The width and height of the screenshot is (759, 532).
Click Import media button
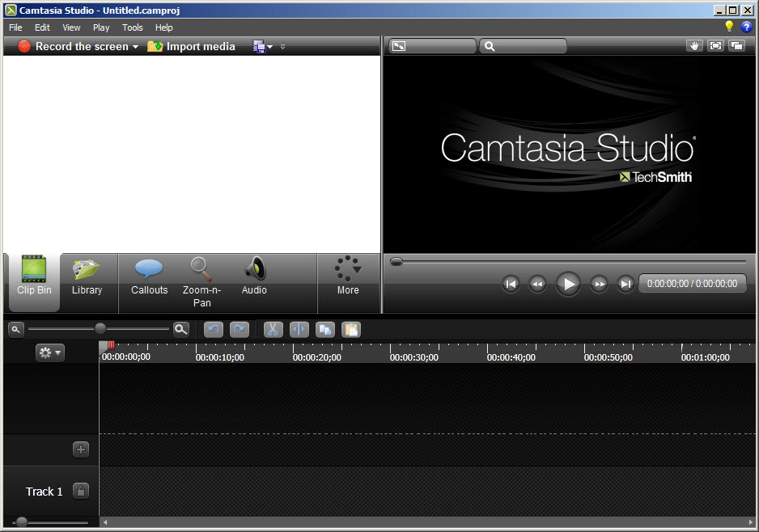pyautogui.click(x=191, y=46)
